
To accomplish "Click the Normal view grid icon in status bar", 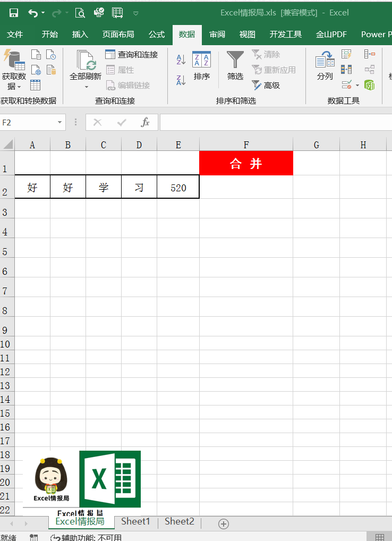I will 380,538.
